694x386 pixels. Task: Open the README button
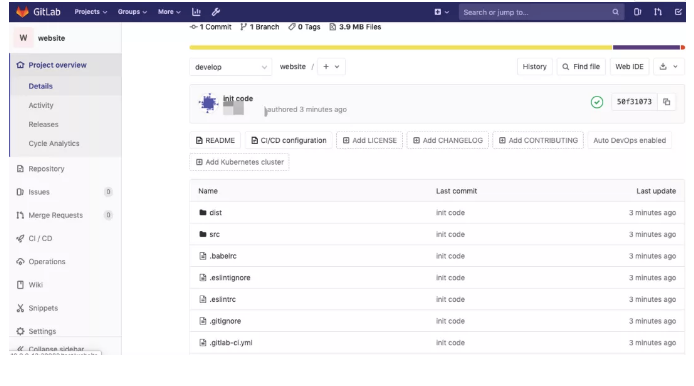click(x=215, y=140)
